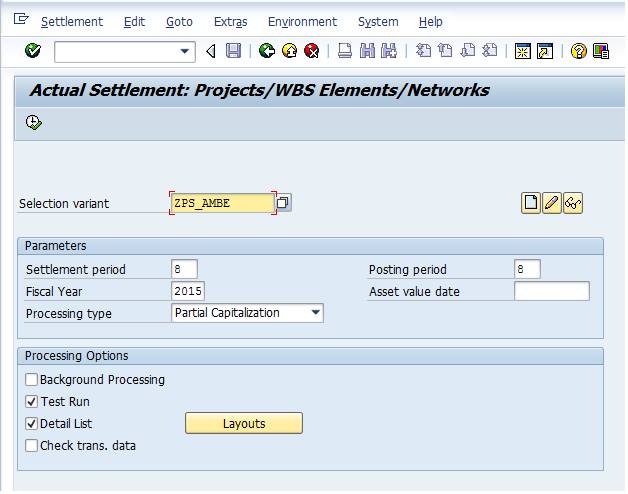
Task: Click the display variant glasses icon
Action: tap(573, 203)
